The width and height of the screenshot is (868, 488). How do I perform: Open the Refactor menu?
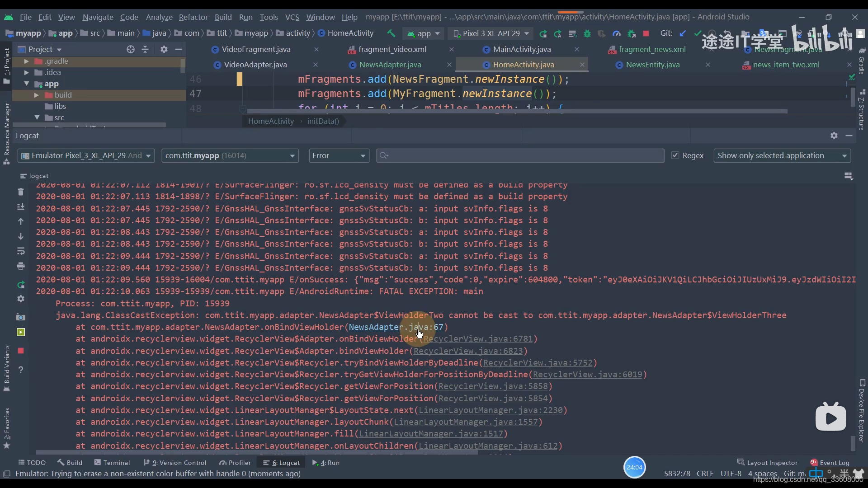point(193,17)
